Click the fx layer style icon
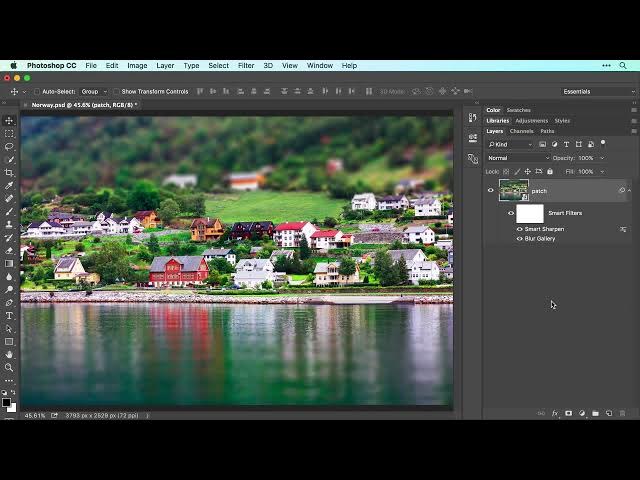 [555, 413]
